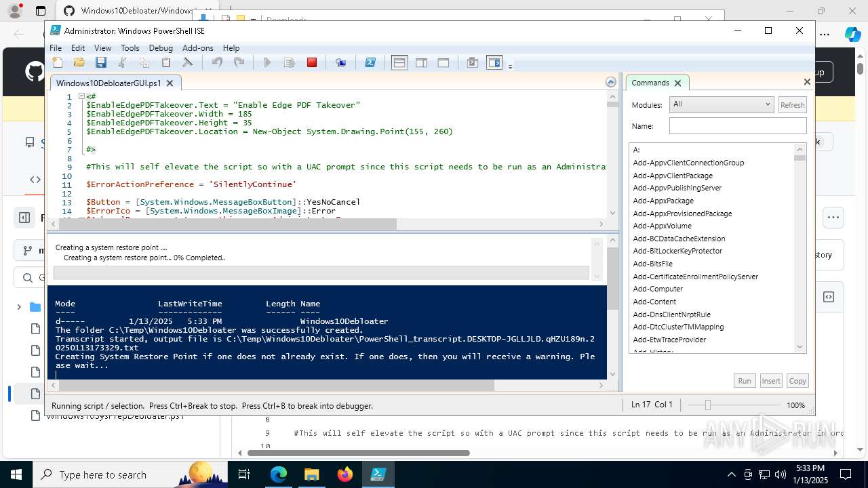Collapse the script pane chevron
This screenshot has height=488, width=868.
(611, 83)
